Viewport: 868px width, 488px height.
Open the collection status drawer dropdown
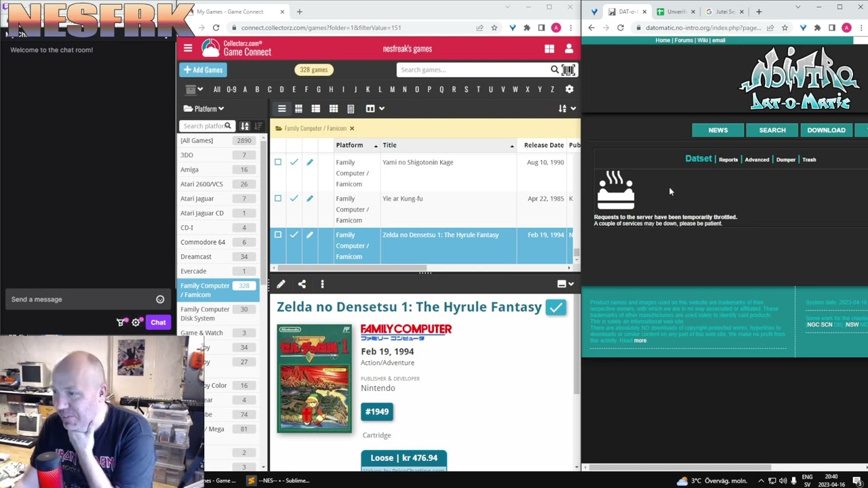click(x=195, y=89)
